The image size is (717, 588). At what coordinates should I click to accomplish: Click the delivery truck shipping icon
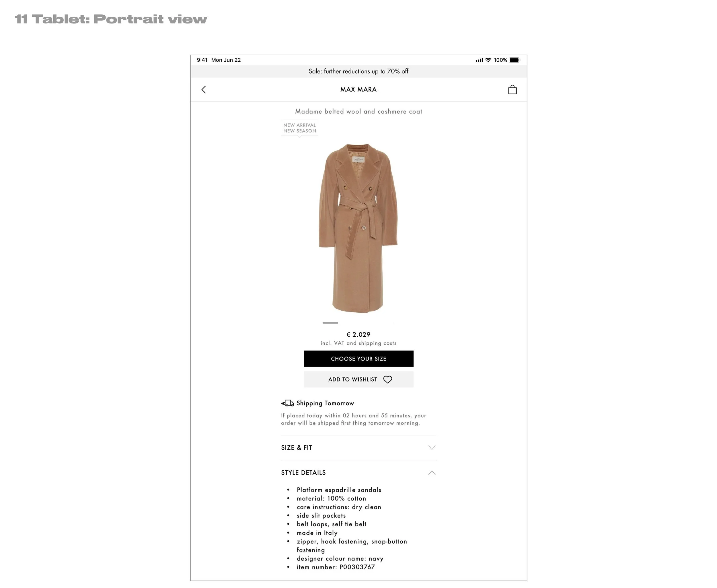click(287, 403)
